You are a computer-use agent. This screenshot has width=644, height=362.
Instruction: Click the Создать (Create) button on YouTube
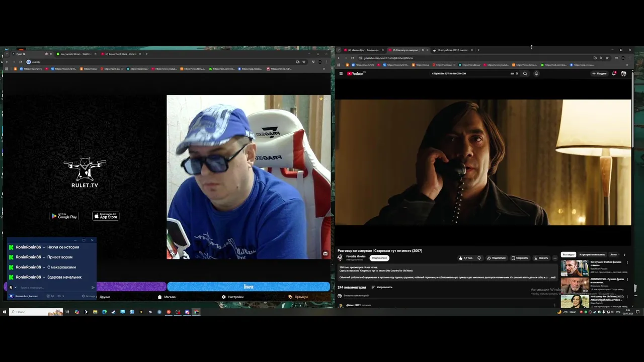[599, 73]
